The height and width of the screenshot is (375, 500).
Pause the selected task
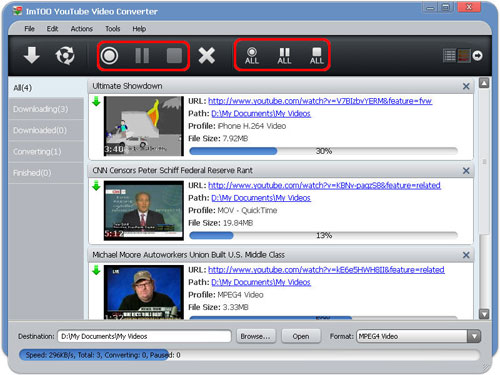pos(142,55)
